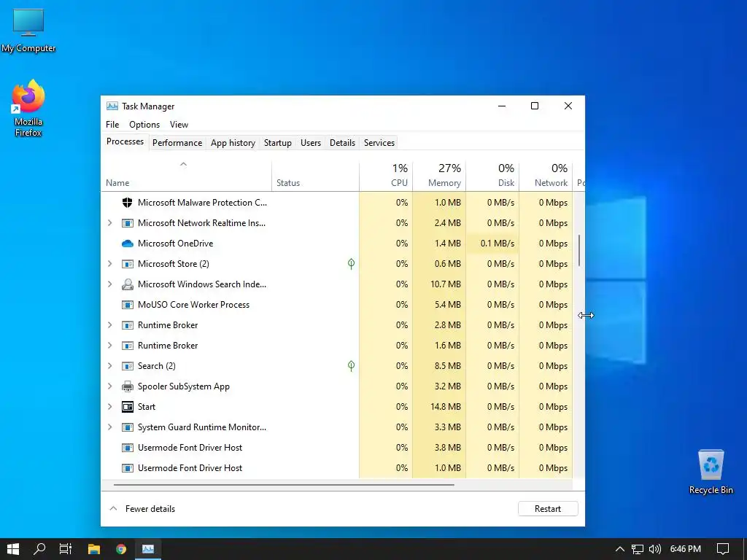Select the Recycle Bin desktop icon
This screenshot has height=560, width=747.
[x=711, y=472]
